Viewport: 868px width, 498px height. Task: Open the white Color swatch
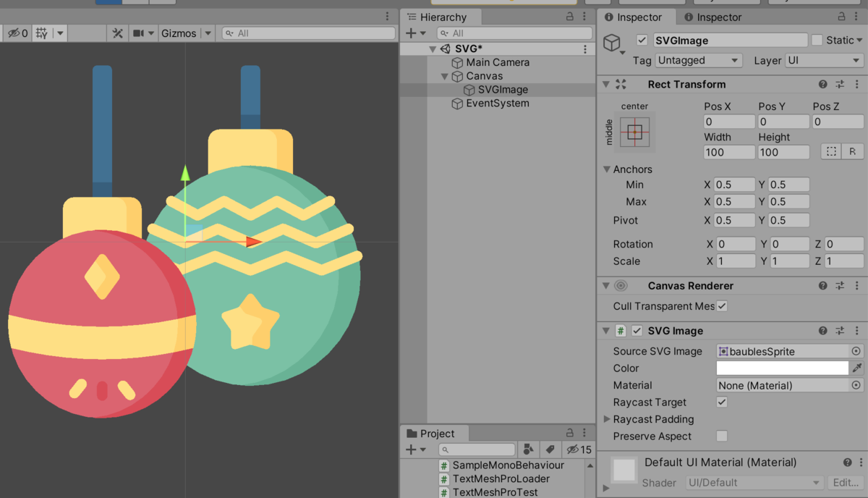[x=782, y=368]
